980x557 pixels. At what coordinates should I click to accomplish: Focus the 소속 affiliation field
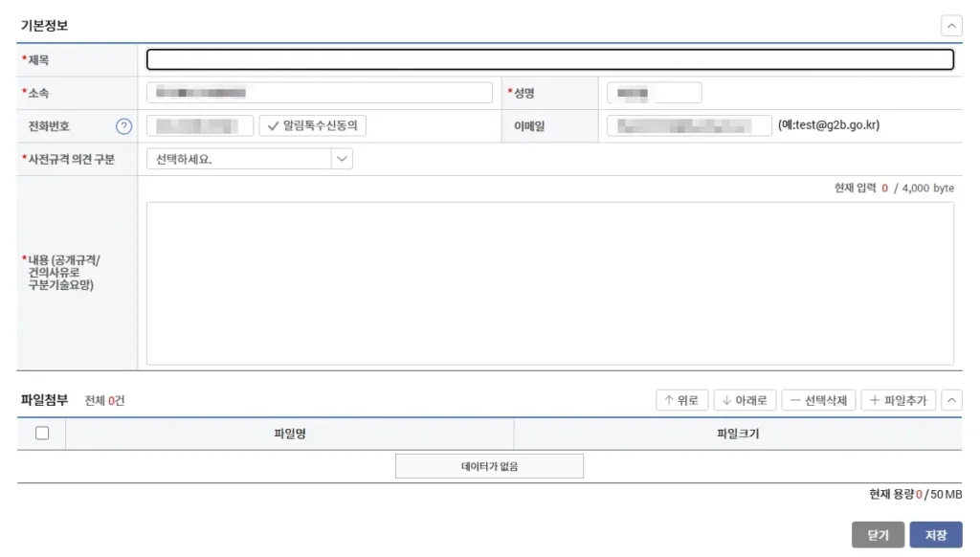(319, 93)
